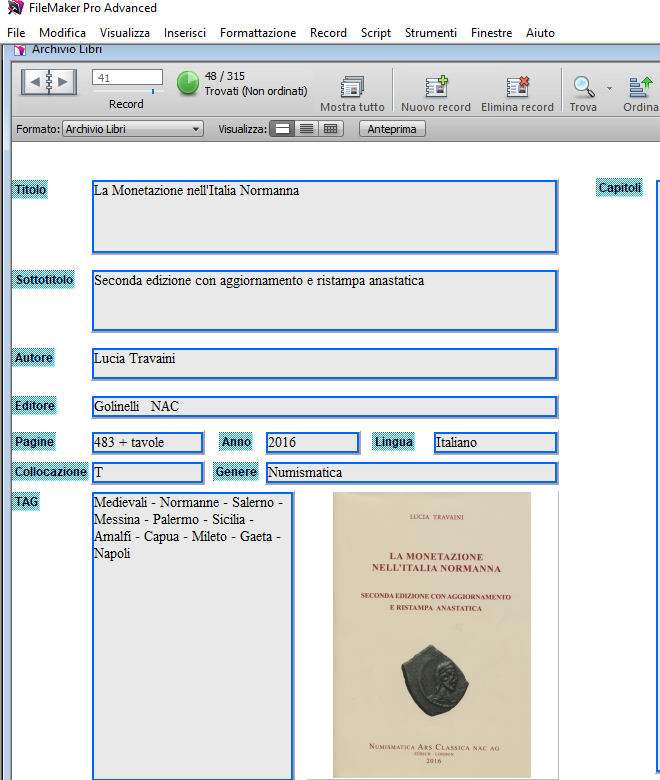Switch to form view (Visualizza)
Screen dimensions: 660x780
pos(282,129)
